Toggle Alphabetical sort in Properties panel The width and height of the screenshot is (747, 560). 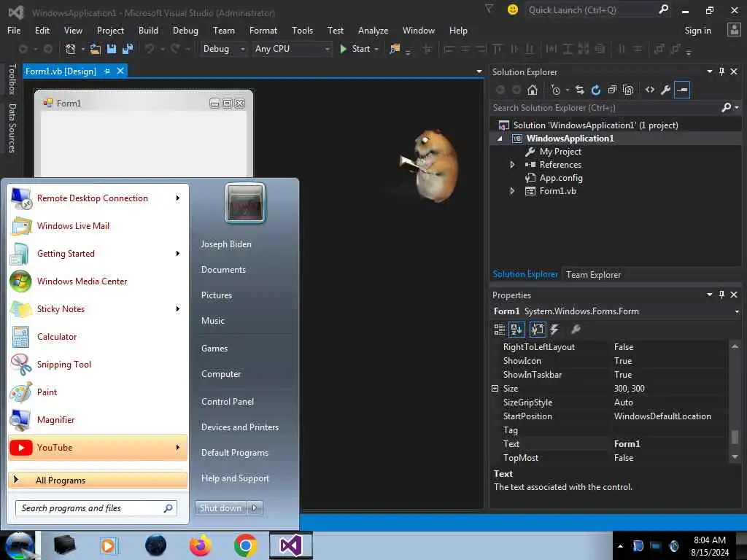pyautogui.click(x=516, y=329)
